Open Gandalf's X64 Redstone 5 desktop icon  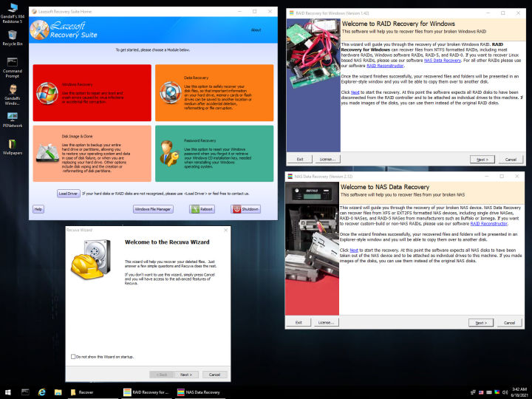13,13
